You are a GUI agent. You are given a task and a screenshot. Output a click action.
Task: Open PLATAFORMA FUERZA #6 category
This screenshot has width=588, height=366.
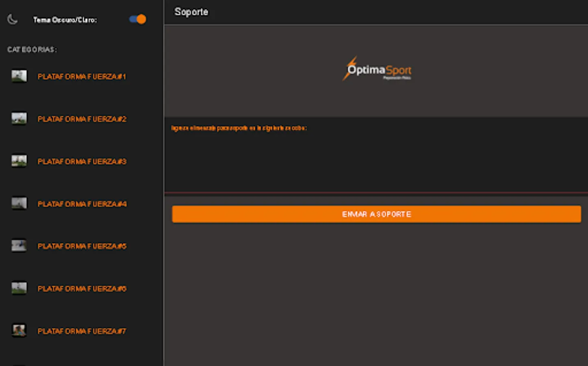point(82,289)
